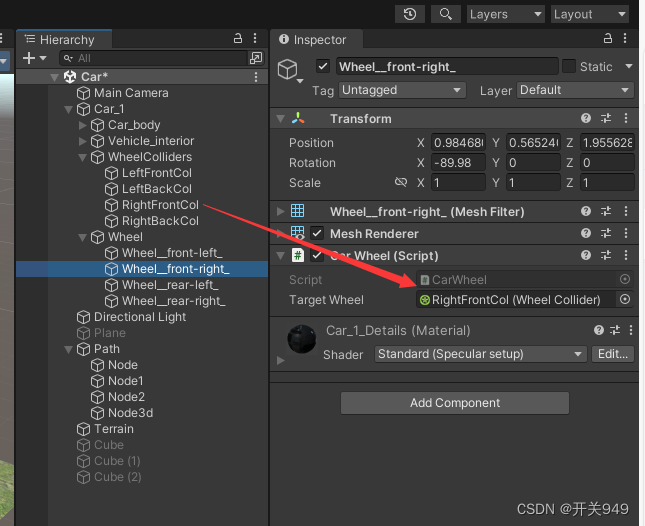The width and height of the screenshot is (645, 526).
Task: Click the Target Wheel object picker circle
Action: 625,300
